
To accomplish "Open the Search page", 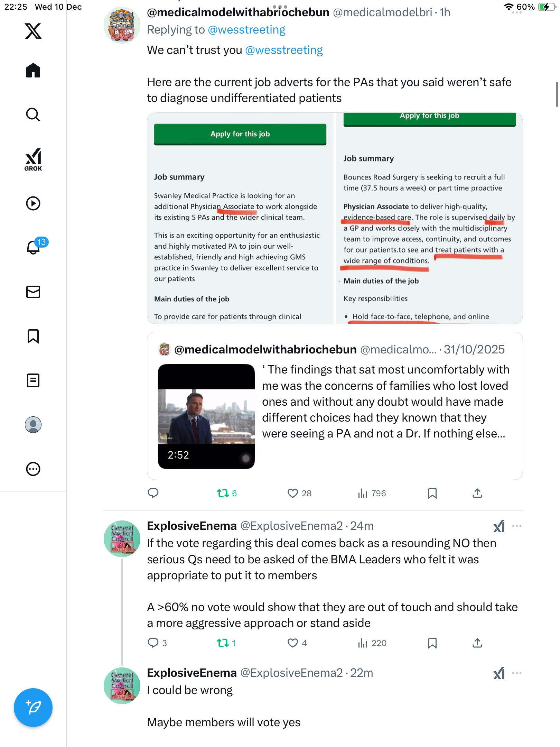I will [33, 114].
